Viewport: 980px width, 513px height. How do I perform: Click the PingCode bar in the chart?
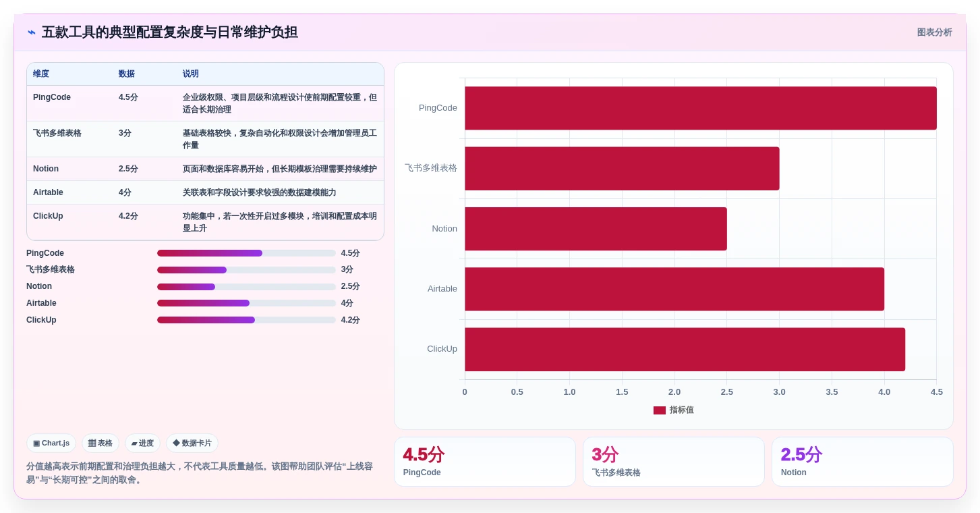(700, 108)
